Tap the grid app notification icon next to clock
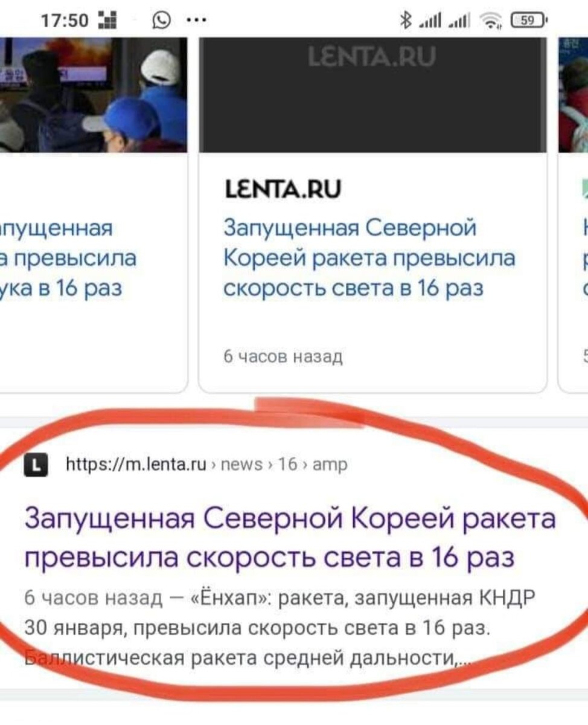 tap(107, 21)
